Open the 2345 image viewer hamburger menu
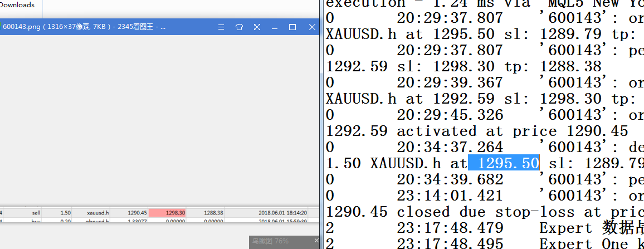The width and height of the screenshot is (644, 249). point(221,27)
